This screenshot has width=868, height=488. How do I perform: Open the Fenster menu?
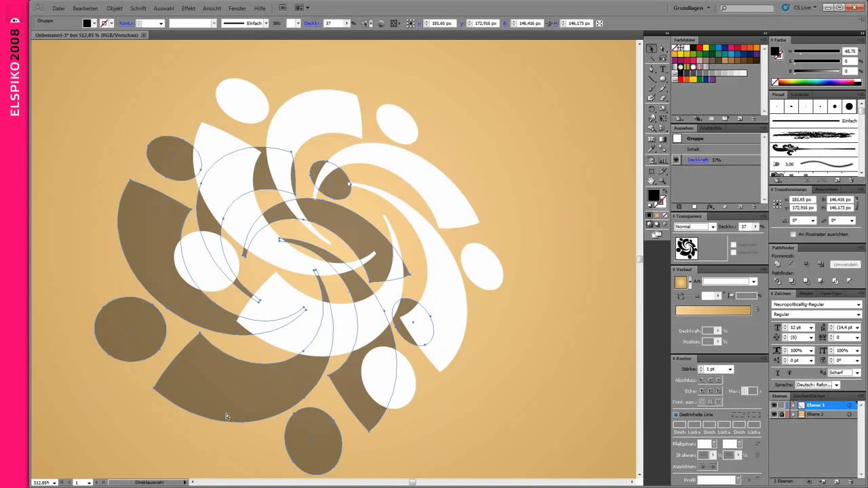point(237,7)
